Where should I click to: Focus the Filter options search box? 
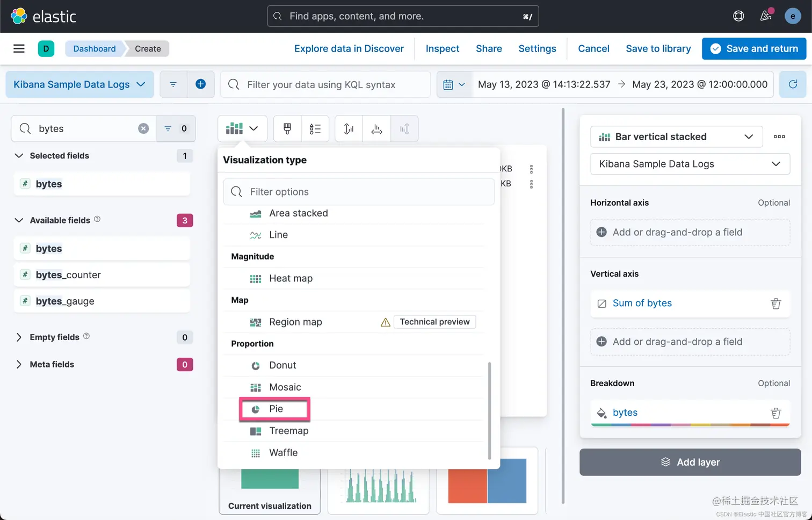(x=359, y=192)
